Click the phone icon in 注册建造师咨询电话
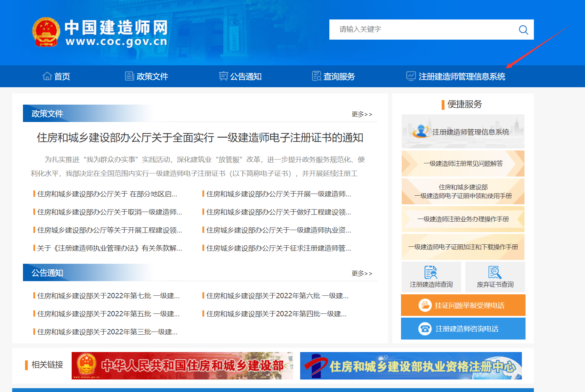This screenshot has height=392, width=585. coord(425,328)
